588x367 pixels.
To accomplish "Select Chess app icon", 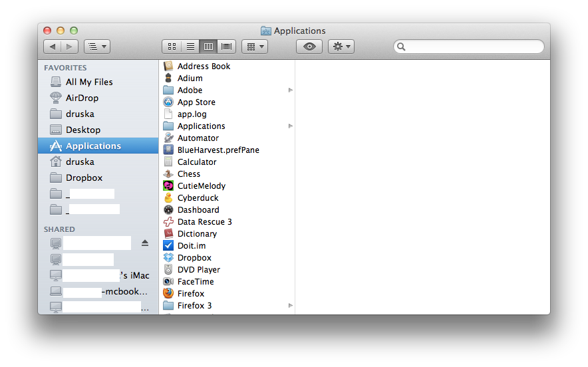I will [x=168, y=174].
